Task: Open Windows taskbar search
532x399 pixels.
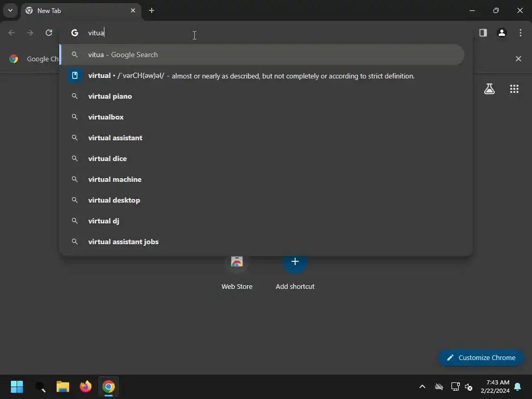Action: tap(40, 387)
